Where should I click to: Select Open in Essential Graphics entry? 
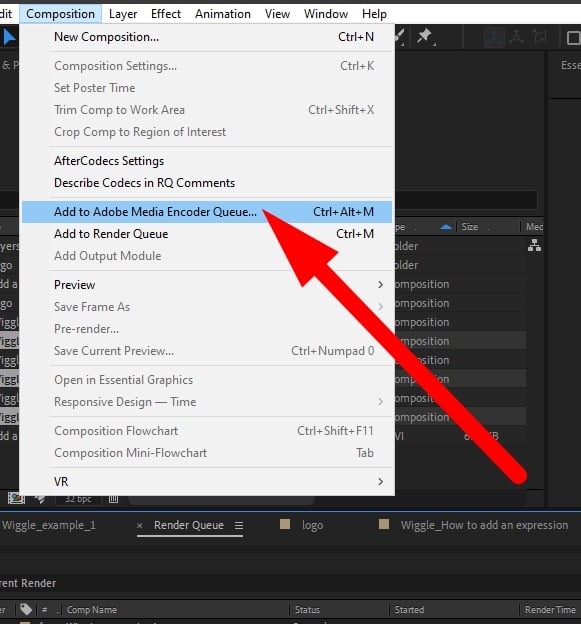[x=207, y=380]
